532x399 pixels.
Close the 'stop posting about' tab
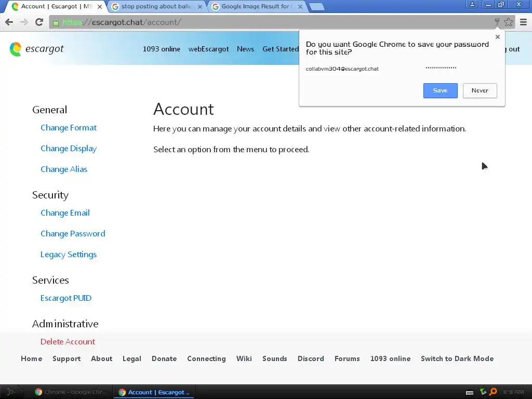click(x=200, y=6)
